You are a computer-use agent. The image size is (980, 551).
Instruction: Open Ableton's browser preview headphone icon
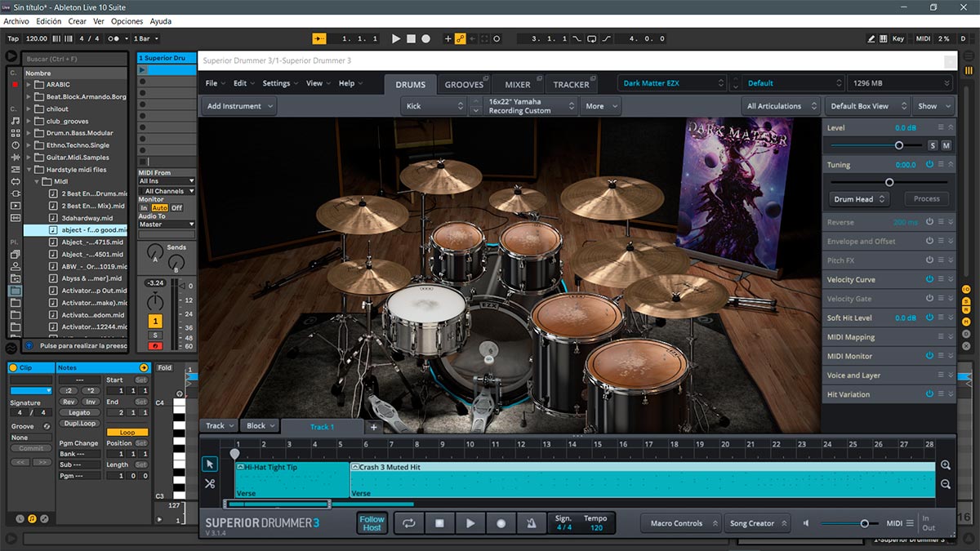tap(29, 345)
